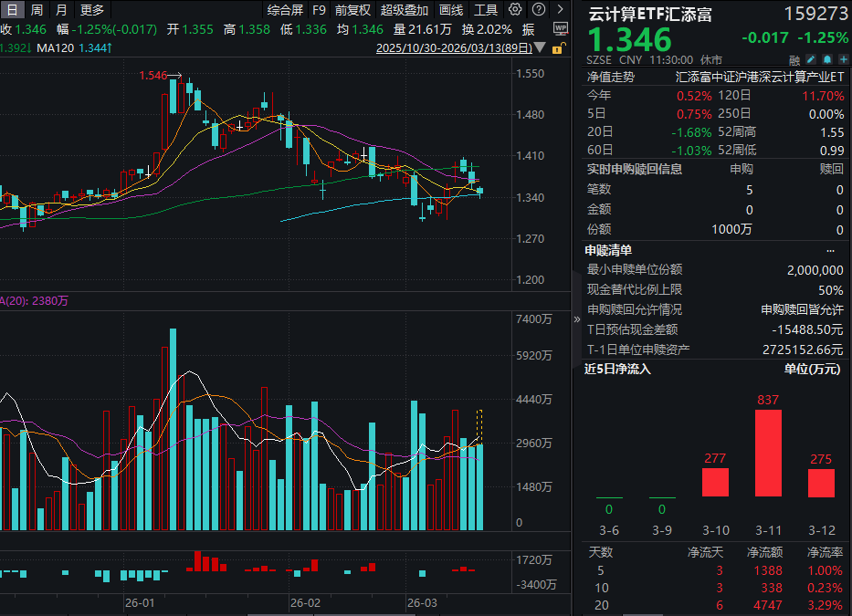Viewport: 852px width, 616px height.
Task: Open the 综合屏 composite screen
Action: point(285,10)
